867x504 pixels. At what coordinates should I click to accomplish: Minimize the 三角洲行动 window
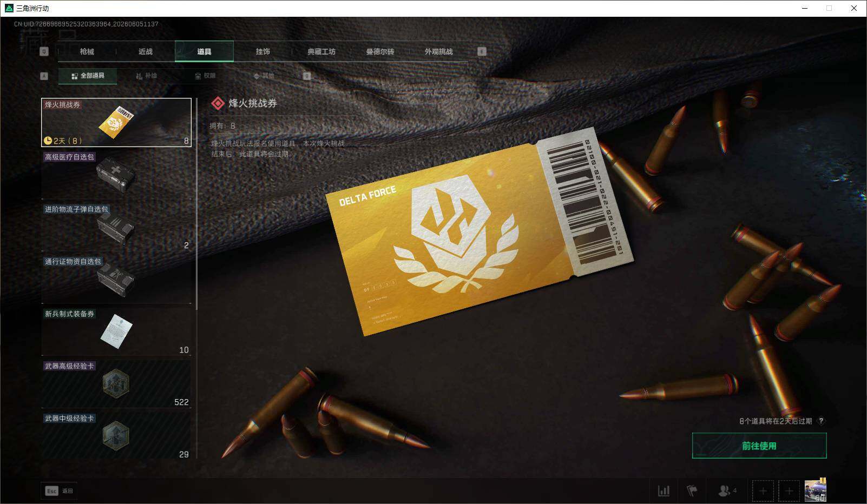point(804,8)
